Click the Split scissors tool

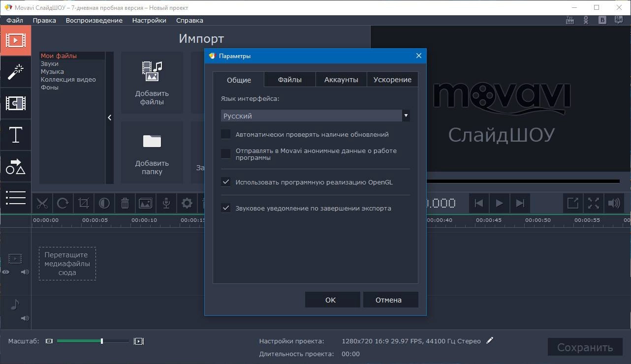pos(42,203)
